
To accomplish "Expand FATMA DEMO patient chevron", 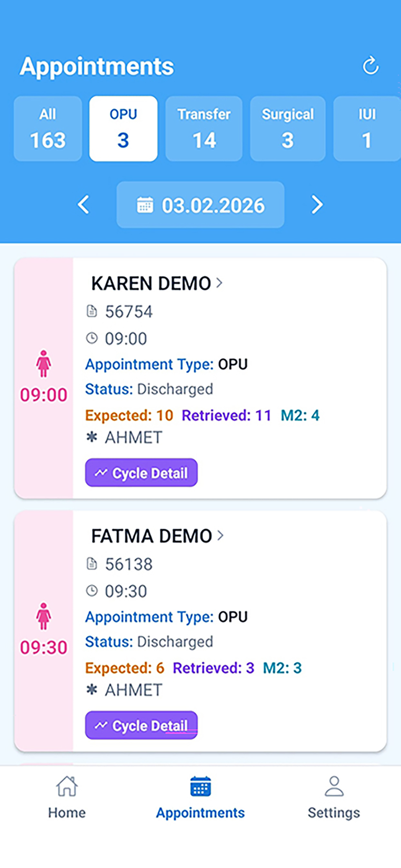I will tap(221, 535).
